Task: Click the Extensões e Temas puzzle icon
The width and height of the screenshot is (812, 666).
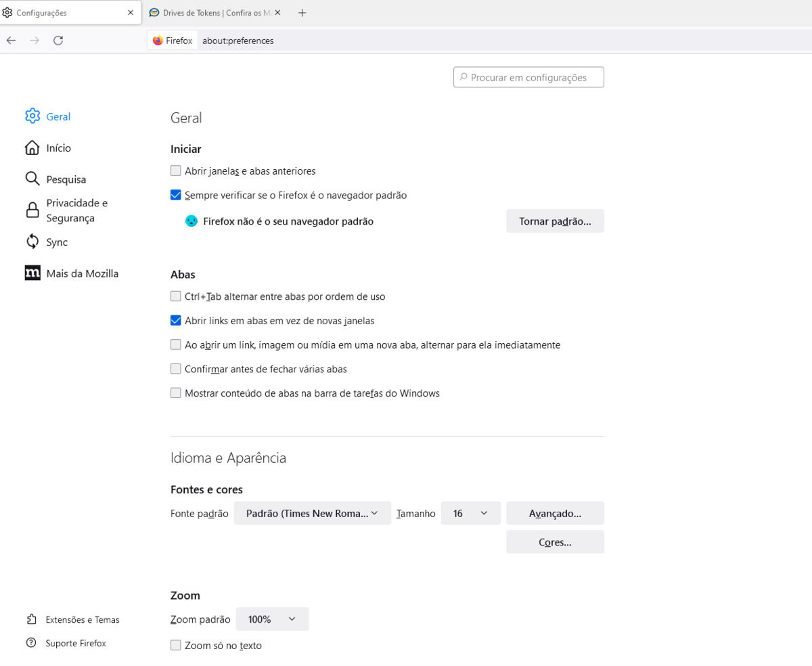Action: (32, 619)
